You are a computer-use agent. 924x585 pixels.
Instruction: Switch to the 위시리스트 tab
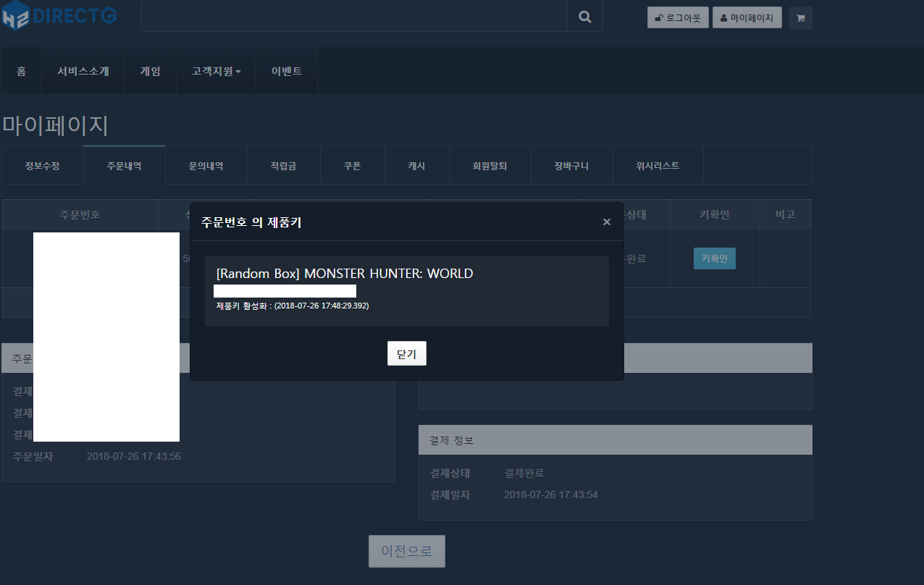658,166
